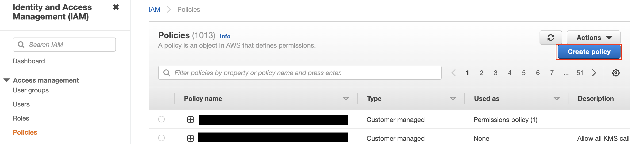Expand first policy row plus icon
Viewport: 644px width, 144px height.
coord(191,120)
